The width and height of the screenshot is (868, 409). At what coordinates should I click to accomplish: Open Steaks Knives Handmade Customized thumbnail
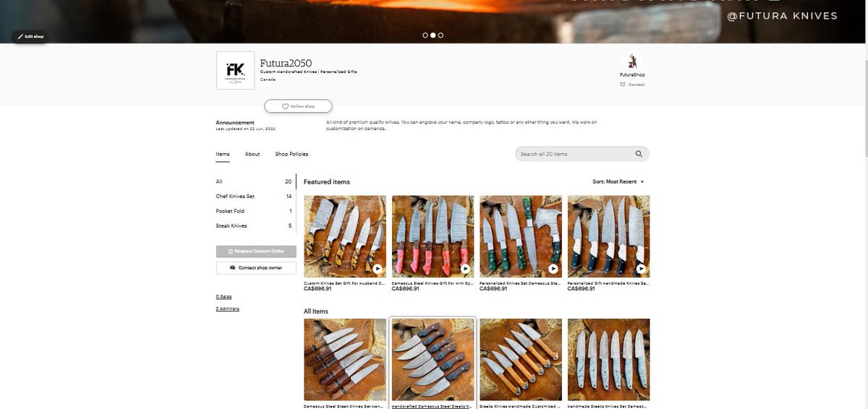point(521,360)
